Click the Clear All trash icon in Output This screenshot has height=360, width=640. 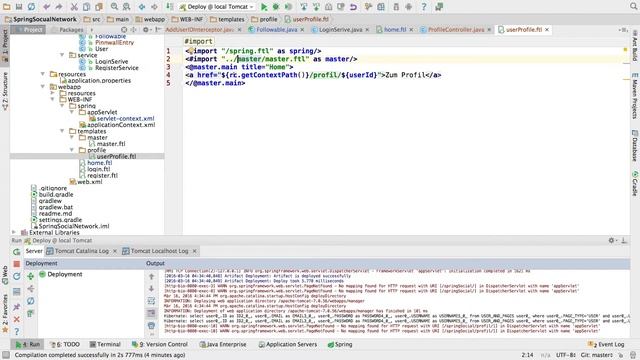151,325
